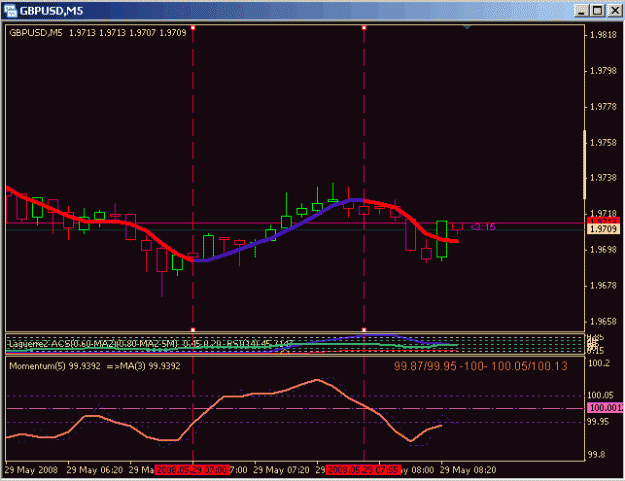Select top handle of the 07:55 vertical line
This screenshot has height=481, width=625.
click(x=364, y=27)
